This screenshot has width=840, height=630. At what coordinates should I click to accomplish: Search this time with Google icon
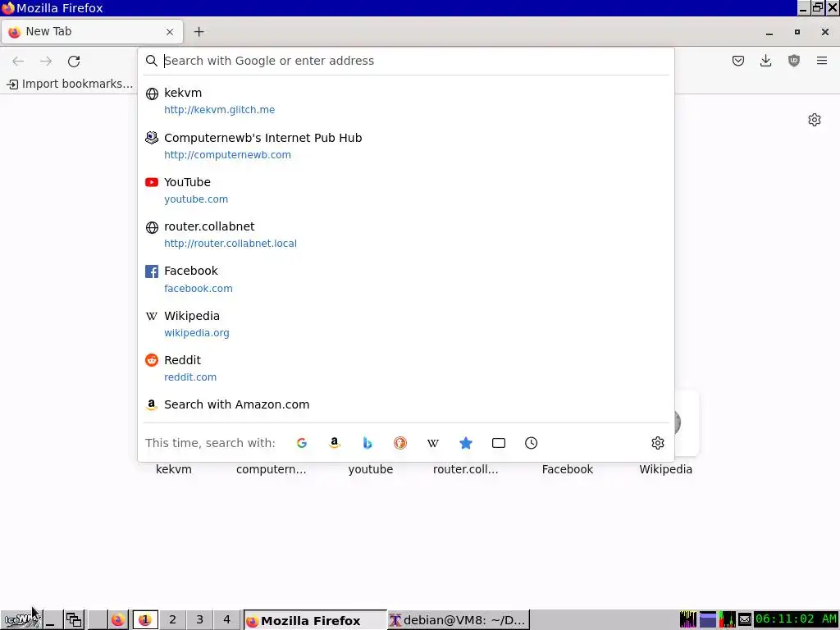pyautogui.click(x=302, y=443)
